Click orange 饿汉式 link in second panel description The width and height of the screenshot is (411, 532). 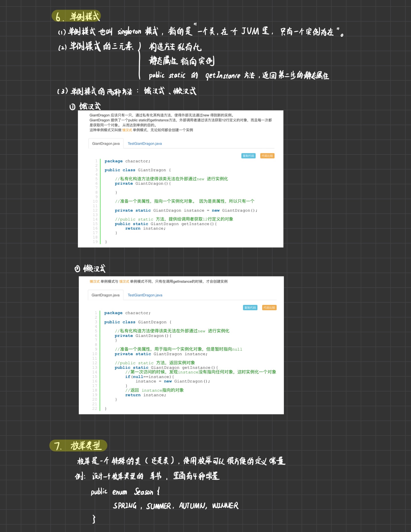coord(124,281)
